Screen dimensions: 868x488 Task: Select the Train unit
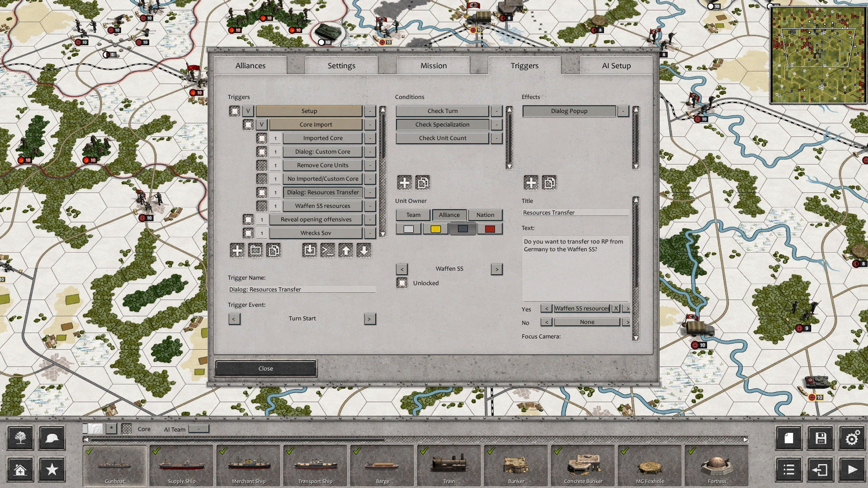pos(449,465)
